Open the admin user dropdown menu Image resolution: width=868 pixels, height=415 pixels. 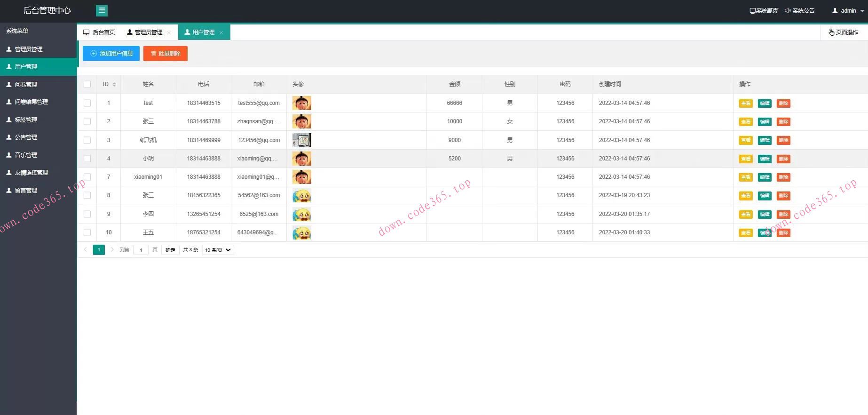pos(848,11)
